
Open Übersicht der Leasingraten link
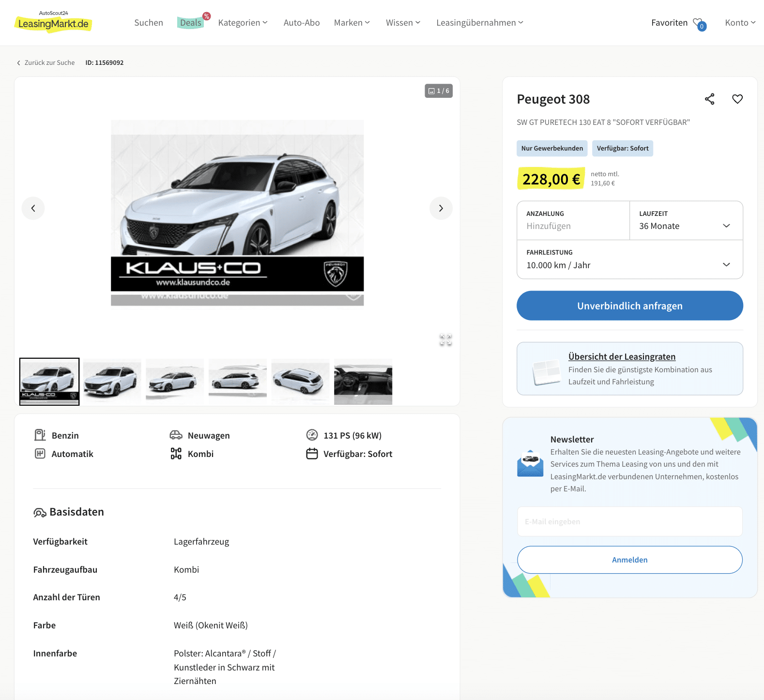[x=622, y=357]
